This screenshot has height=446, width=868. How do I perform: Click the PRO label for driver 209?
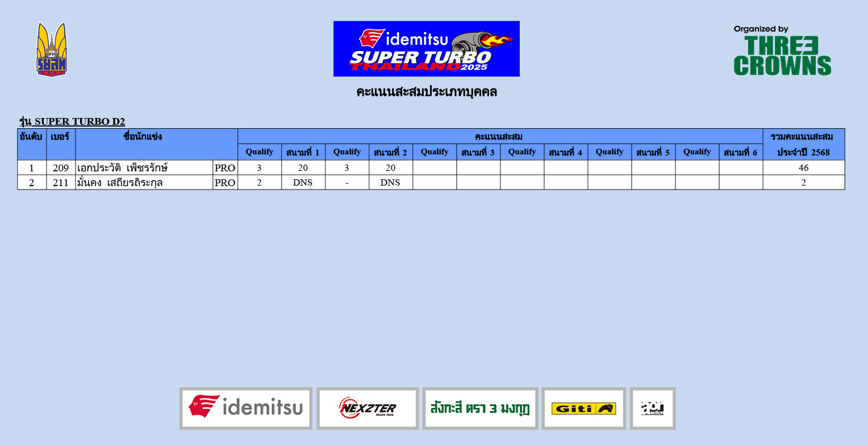(225, 167)
